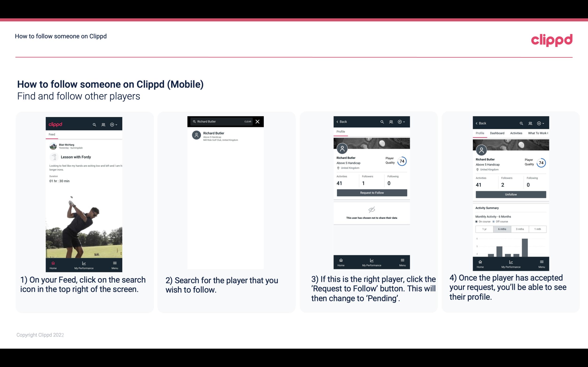Click the 'Request to Follow' button

[x=372, y=193]
